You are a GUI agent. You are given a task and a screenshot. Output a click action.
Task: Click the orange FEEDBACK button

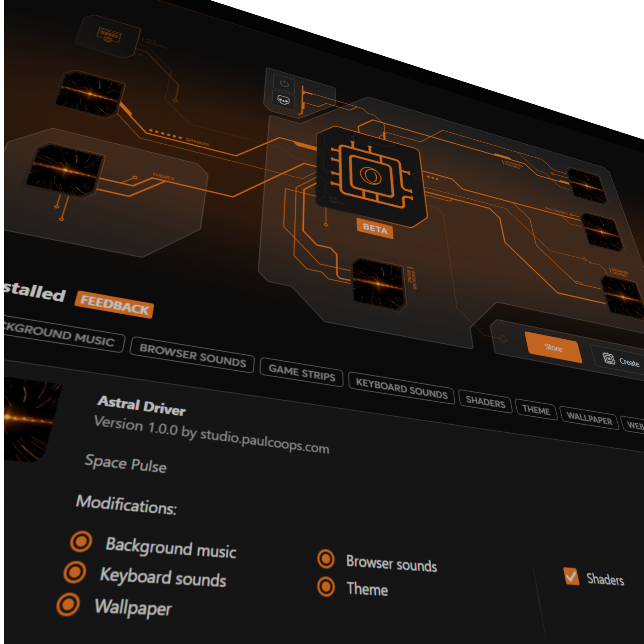click(114, 305)
